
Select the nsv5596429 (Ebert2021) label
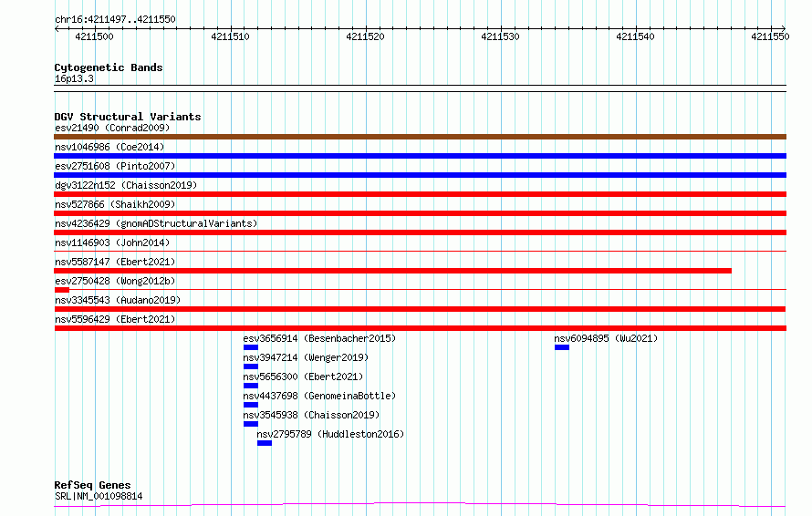coord(115,319)
